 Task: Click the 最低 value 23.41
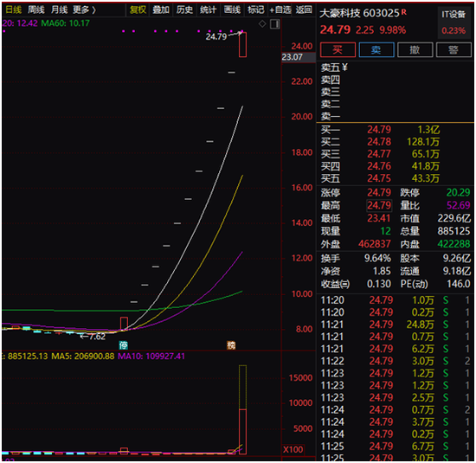tap(379, 218)
